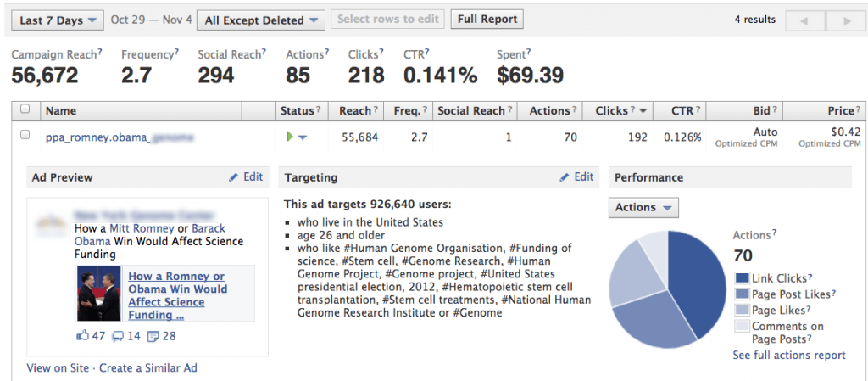Click the 0.126% CTR cell
The height and width of the screenshot is (381, 868).
pyautogui.click(x=682, y=137)
